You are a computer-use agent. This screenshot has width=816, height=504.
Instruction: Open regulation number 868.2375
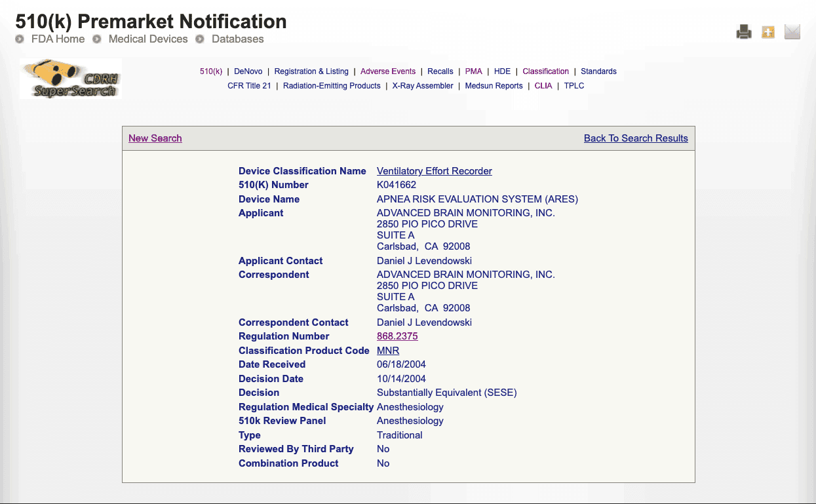(397, 336)
